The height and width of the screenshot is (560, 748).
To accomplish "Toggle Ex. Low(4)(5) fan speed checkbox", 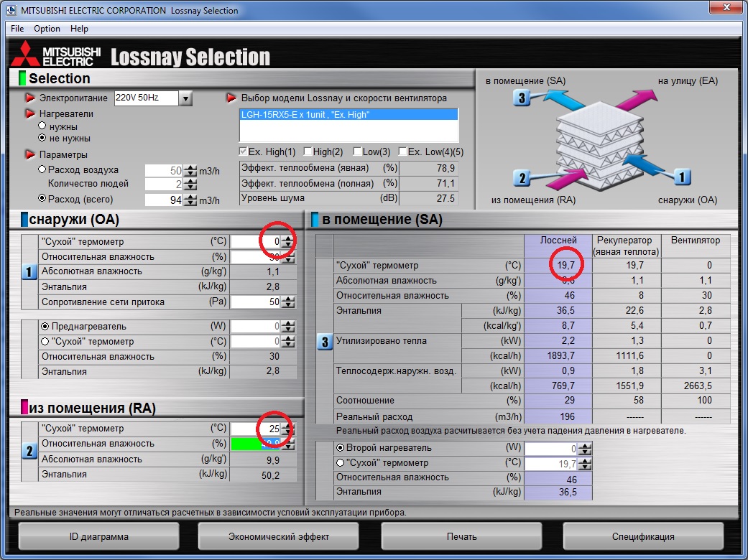I will point(402,151).
